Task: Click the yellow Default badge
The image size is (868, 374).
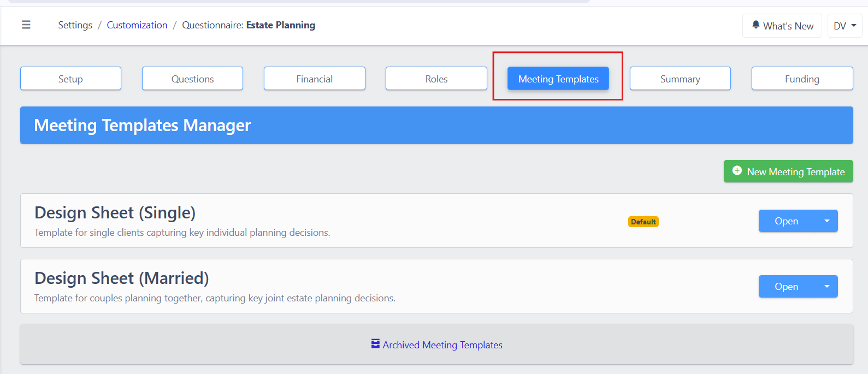Action: point(643,222)
